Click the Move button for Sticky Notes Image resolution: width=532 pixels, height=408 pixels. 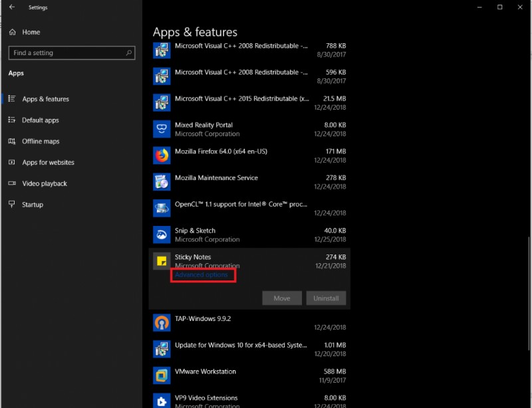(282, 298)
